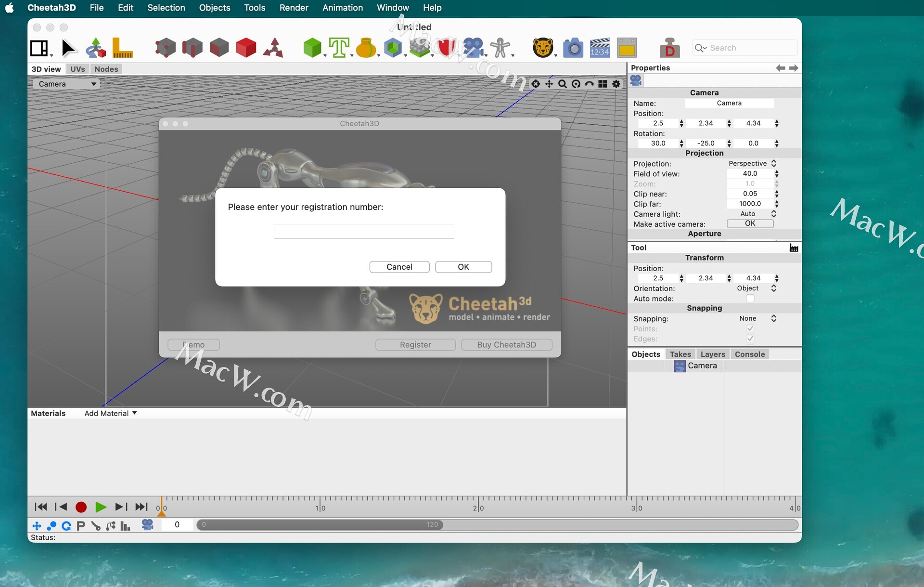The height and width of the screenshot is (587, 924).
Task: Switch to polygon selection mode cube
Action: click(219, 48)
